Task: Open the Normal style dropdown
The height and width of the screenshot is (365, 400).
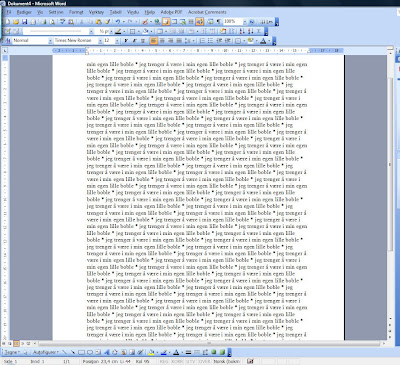Action: pos(50,41)
